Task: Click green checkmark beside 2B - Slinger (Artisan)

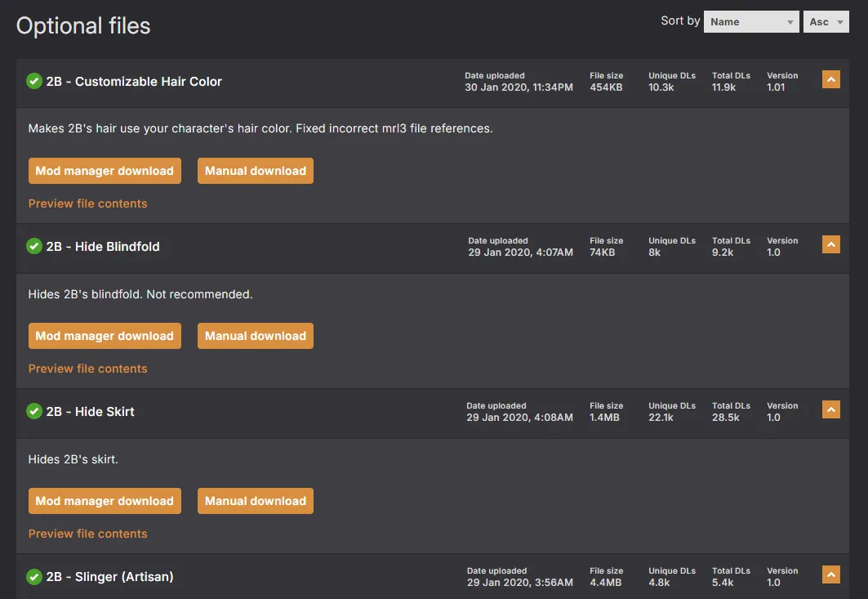Action: (34, 576)
